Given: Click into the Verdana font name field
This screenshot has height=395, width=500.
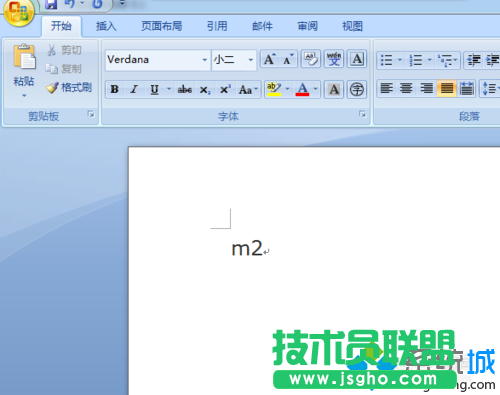Looking at the screenshot, I should pyautogui.click(x=153, y=60).
